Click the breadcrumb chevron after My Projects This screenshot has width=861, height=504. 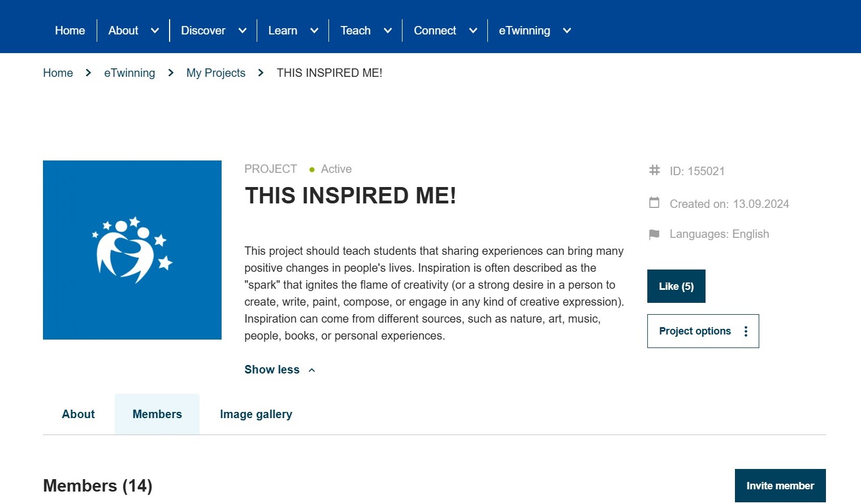(x=261, y=73)
